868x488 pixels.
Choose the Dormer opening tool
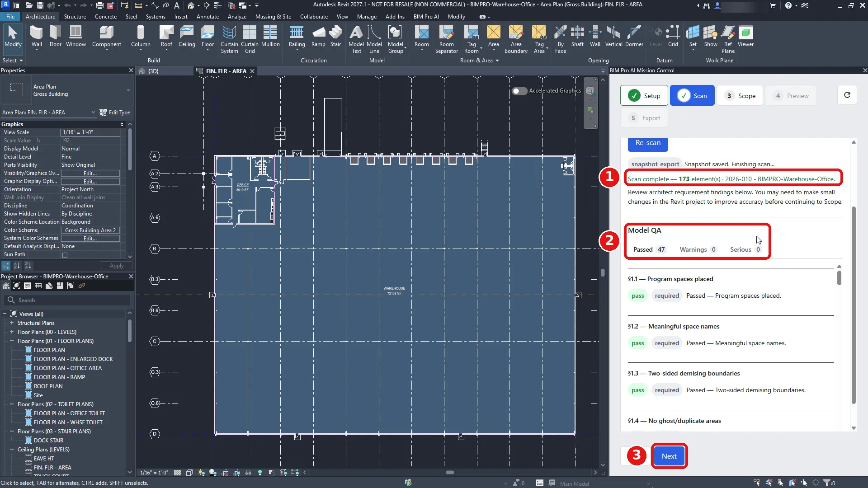tap(634, 36)
